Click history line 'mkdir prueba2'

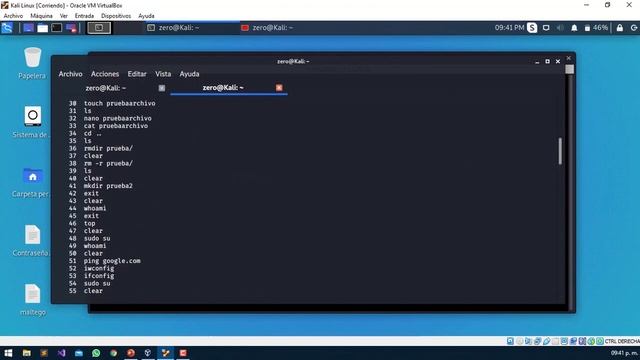point(108,186)
